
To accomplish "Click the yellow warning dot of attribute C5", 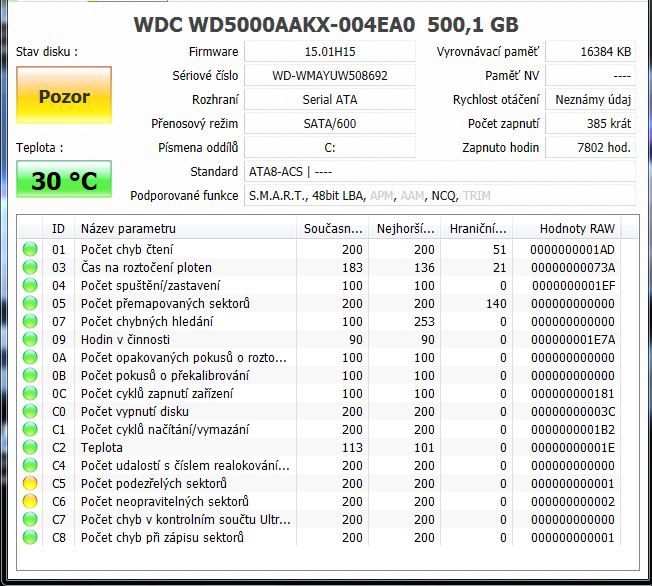I will click(x=30, y=483).
